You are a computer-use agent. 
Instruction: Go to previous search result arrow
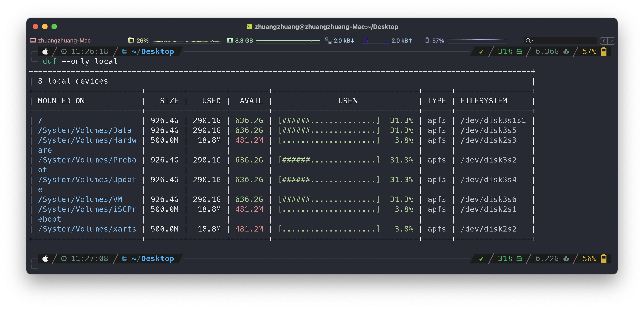tap(604, 41)
